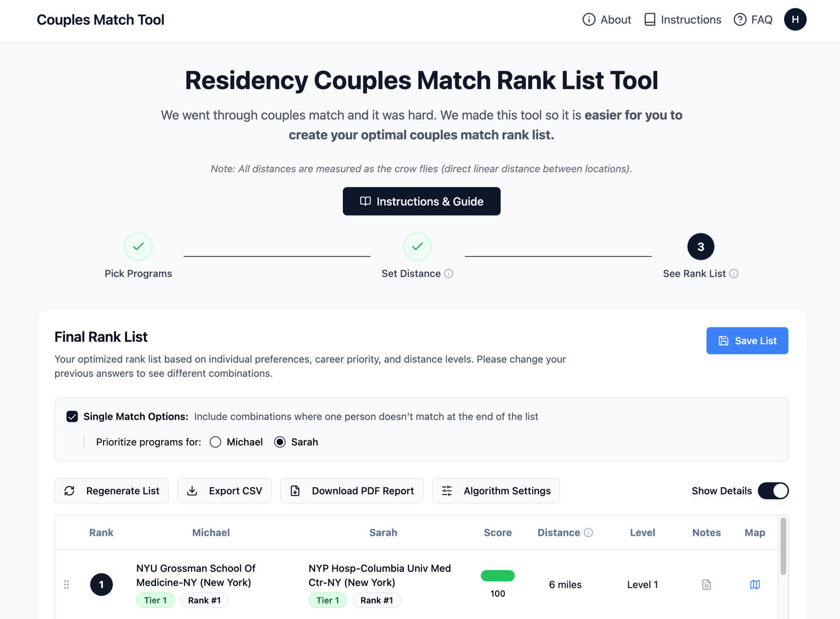Uncheck the Single Match Options checkbox
Image resolution: width=840 pixels, height=619 pixels.
pyautogui.click(x=72, y=416)
